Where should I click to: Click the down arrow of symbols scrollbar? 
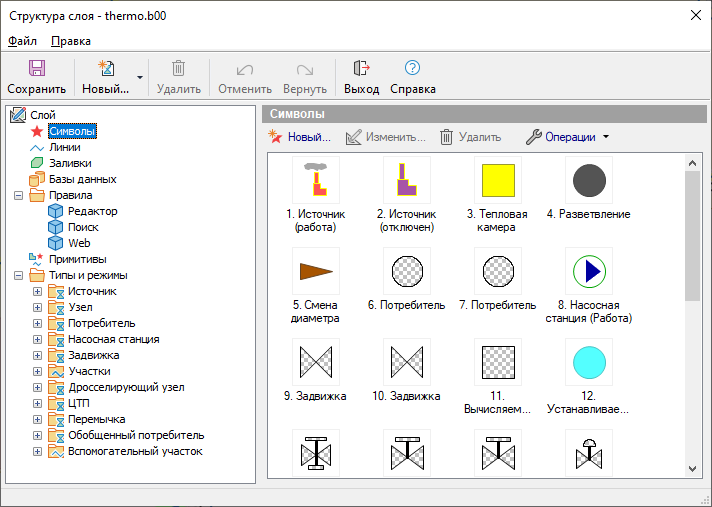[x=693, y=468]
